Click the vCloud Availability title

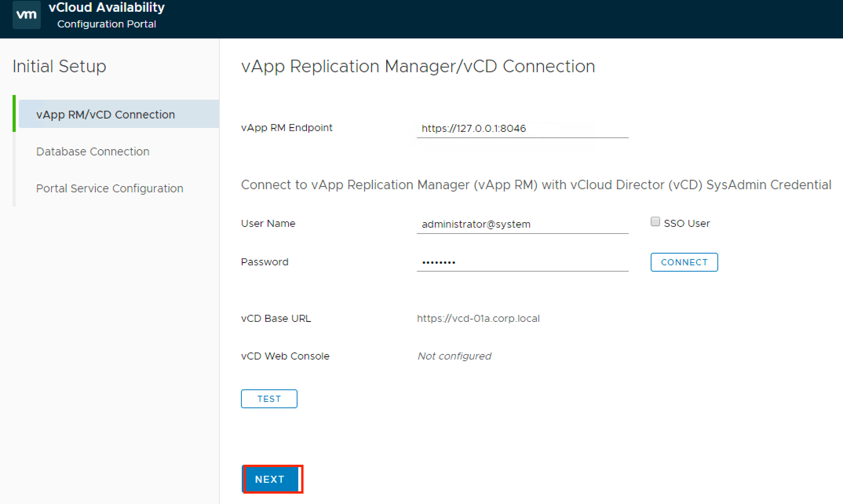(106, 7)
